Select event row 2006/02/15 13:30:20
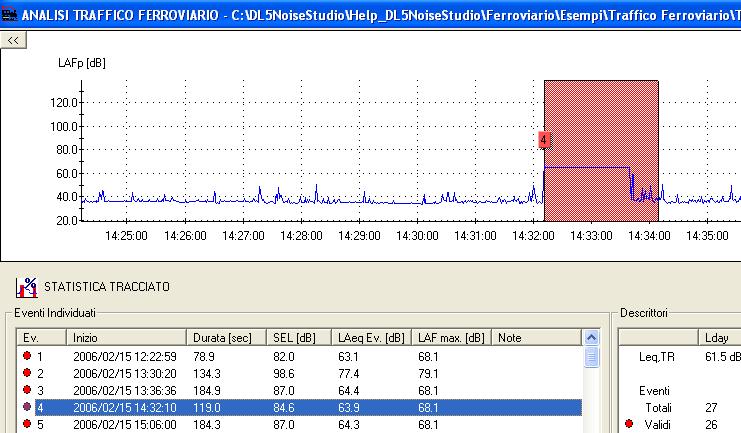The width and height of the screenshot is (741, 433). coord(300,373)
